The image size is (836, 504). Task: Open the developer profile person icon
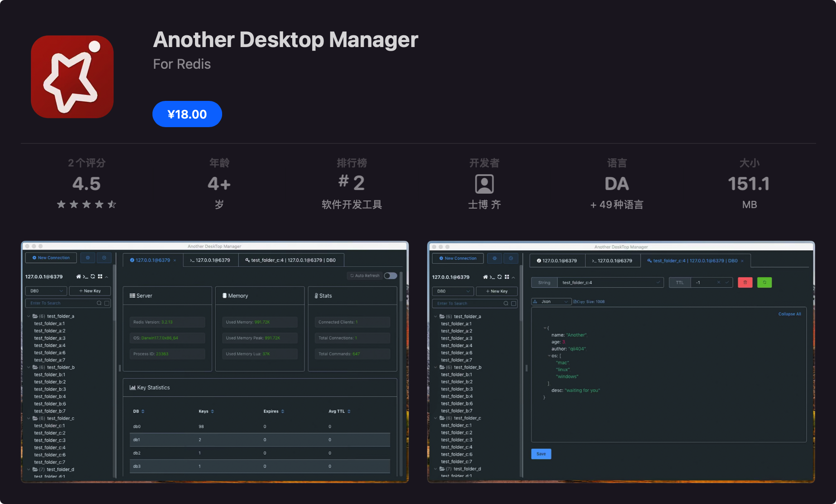pyautogui.click(x=484, y=184)
